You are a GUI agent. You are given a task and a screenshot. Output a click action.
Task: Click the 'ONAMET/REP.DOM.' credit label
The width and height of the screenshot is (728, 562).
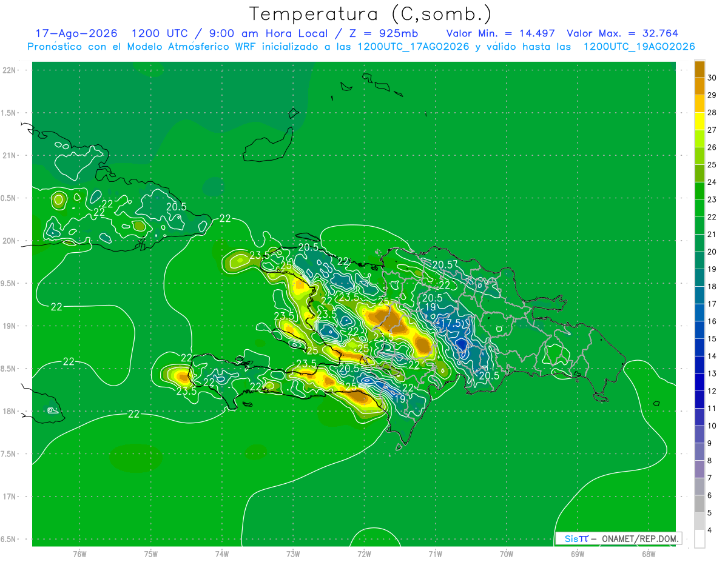pos(640,538)
